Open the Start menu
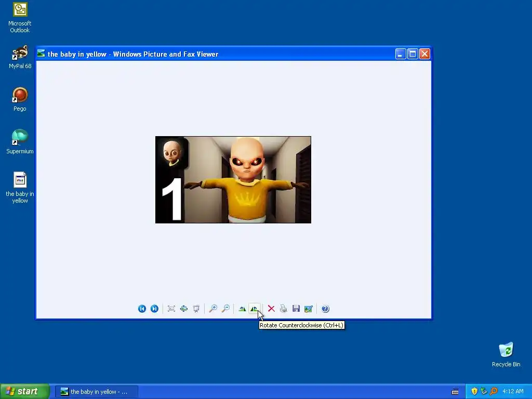Image resolution: width=532 pixels, height=399 pixels. [x=25, y=392]
